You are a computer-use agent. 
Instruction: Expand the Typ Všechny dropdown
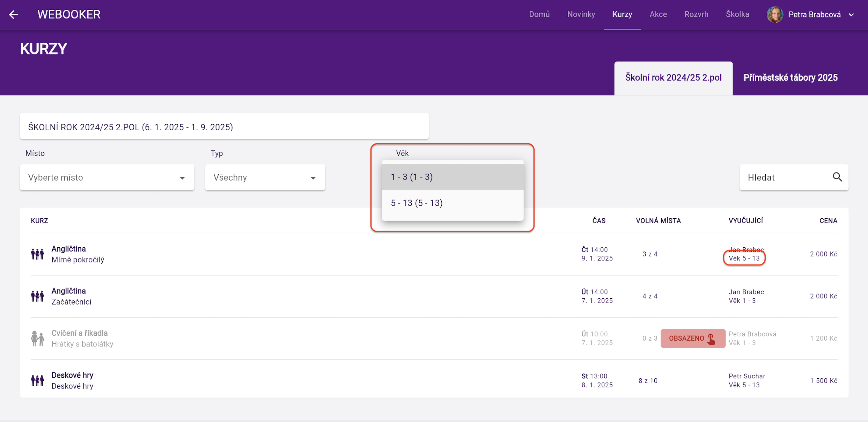[x=265, y=177]
